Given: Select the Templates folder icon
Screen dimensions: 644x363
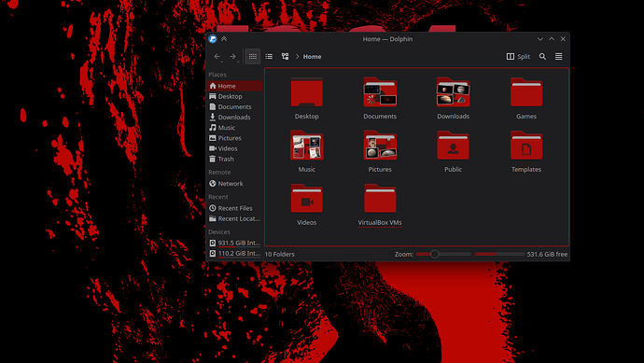Looking at the screenshot, I should 526,146.
